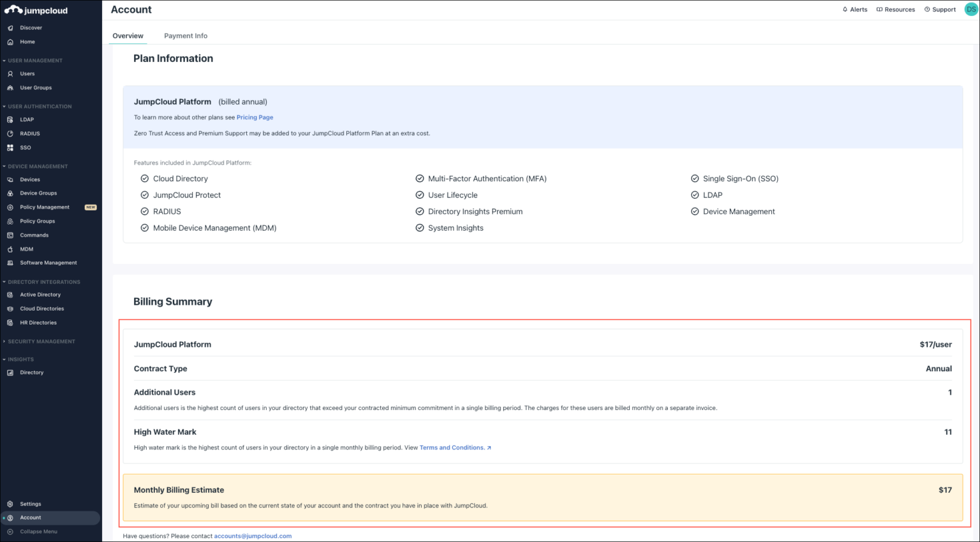This screenshot has width=980, height=542.
Task: Open the Devices page from the sidebar
Action: pyautogui.click(x=28, y=179)
